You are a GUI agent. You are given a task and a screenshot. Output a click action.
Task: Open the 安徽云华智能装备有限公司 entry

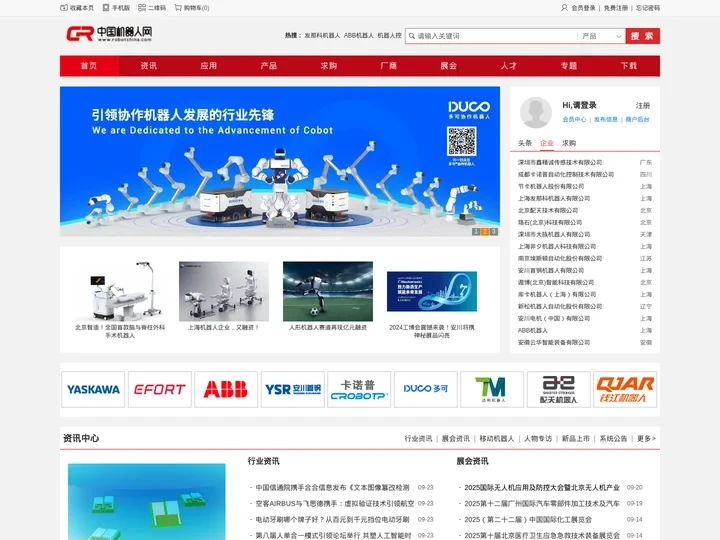coord(554,343)
